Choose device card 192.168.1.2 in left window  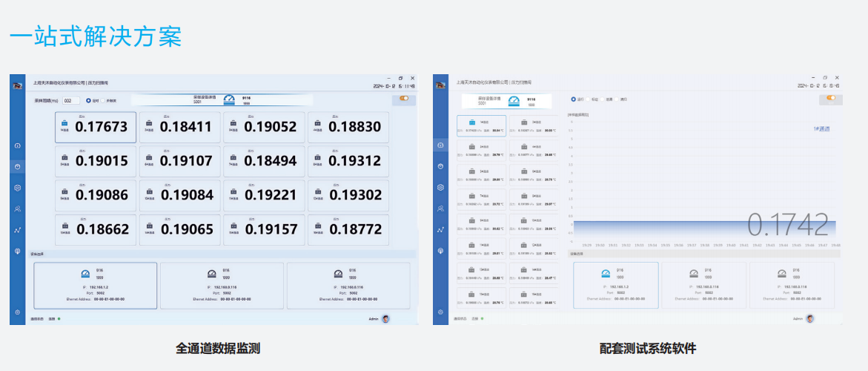pos(95,285)
